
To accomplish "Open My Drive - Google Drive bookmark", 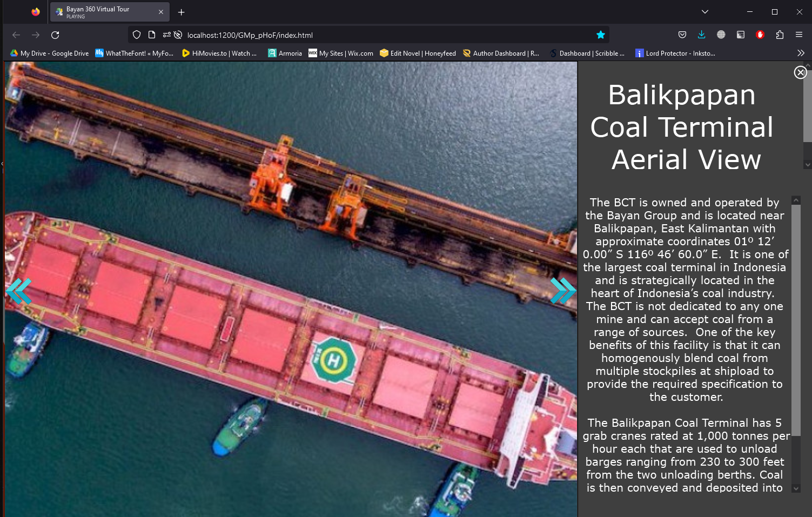I will coord(50,53).
